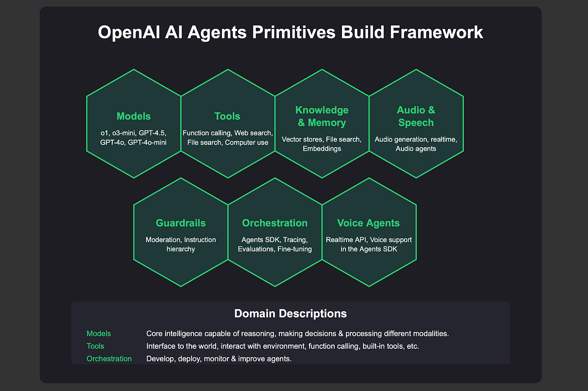Expand the Vector stores entry
588x391 pixels.
[x=300, y=139]
